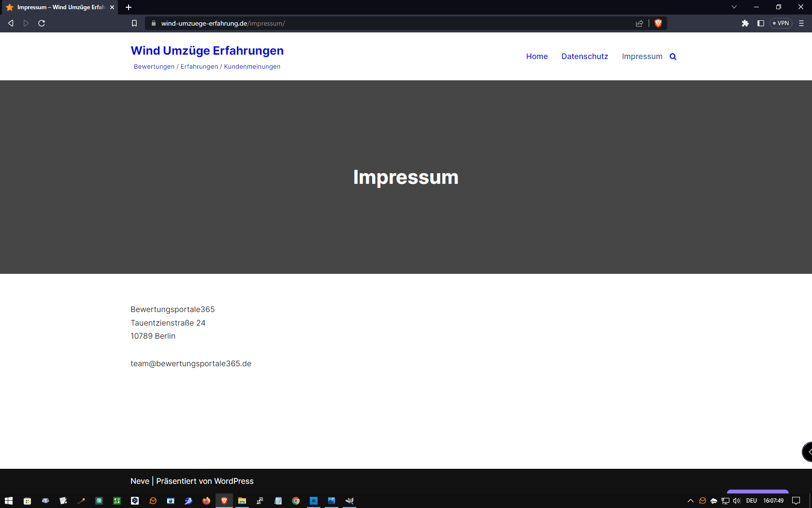Minimize the browser window
Viewport: 812px width, 508px height.
(756, 7)
